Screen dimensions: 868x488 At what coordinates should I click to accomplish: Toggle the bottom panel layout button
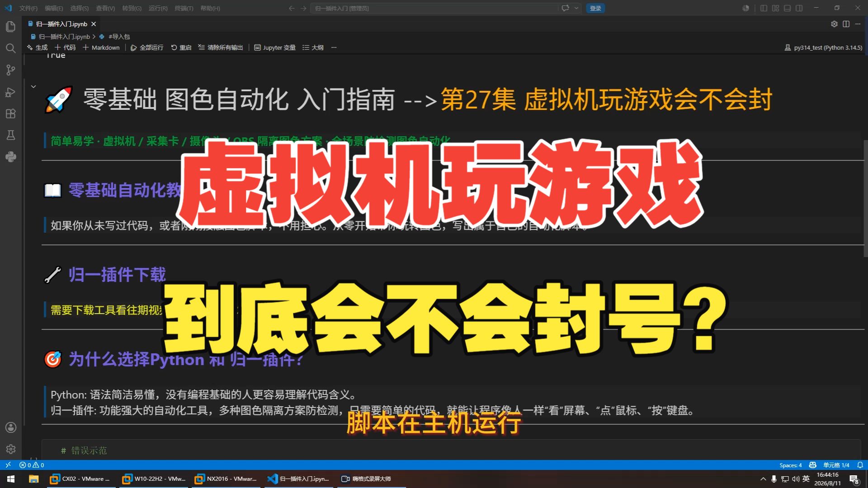787,8
